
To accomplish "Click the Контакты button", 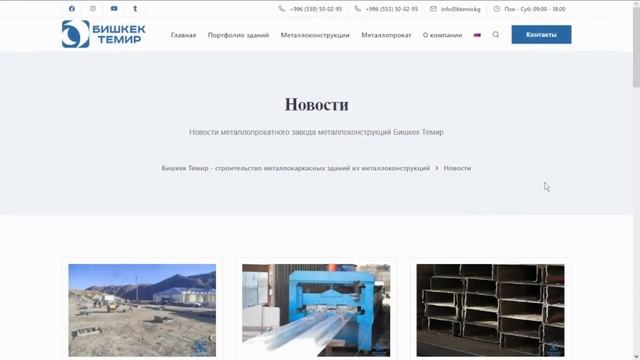I will click(x=541, y=35).
